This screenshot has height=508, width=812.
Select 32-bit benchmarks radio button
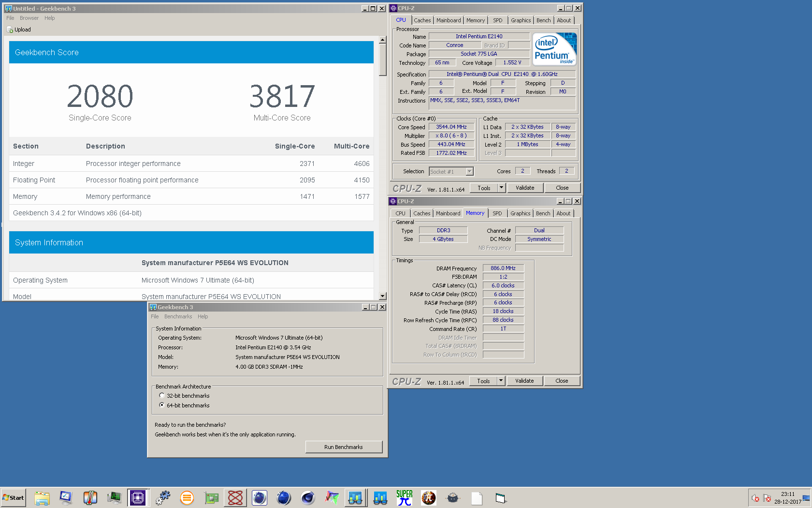tap(162, 396)
